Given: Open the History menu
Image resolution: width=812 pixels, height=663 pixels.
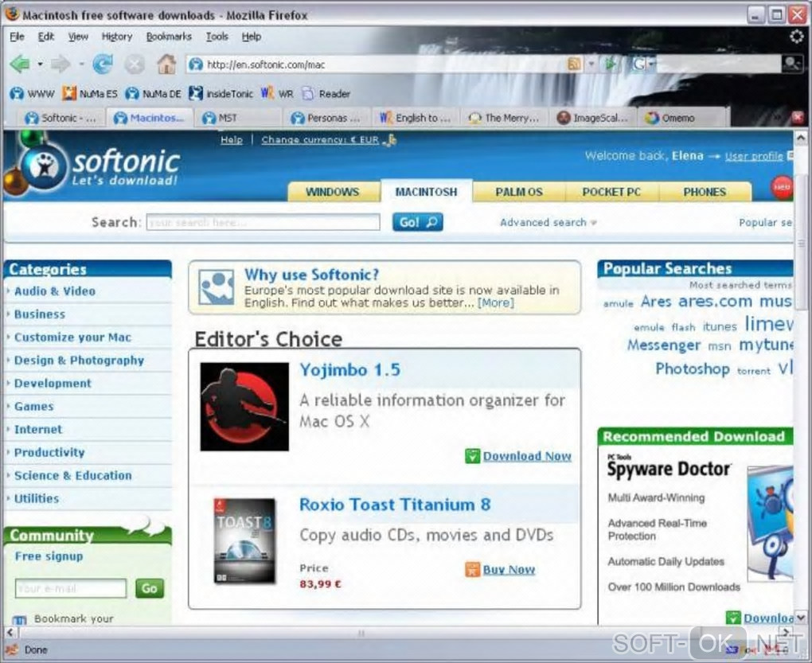Looking at the screenshot, I should [x=117, y=37].
